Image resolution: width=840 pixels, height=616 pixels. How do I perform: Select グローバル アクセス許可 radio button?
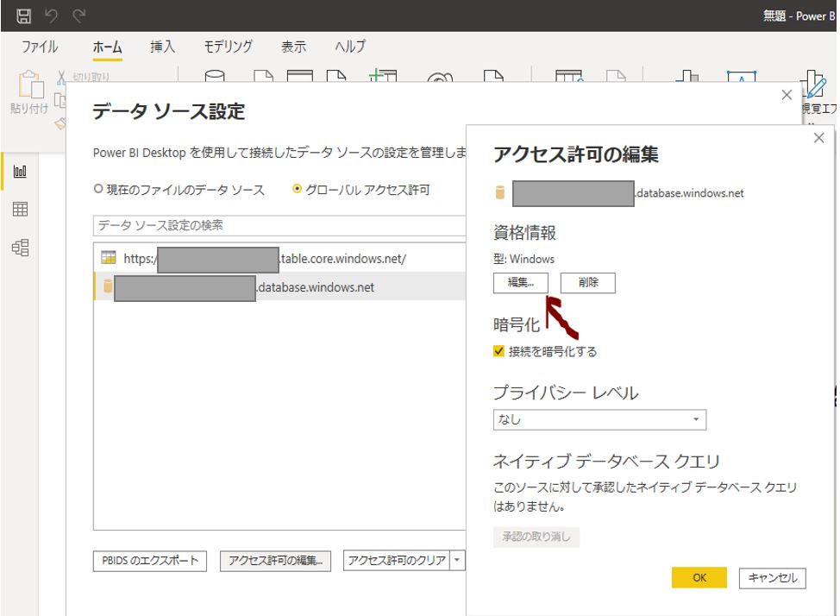pos(298,190)
